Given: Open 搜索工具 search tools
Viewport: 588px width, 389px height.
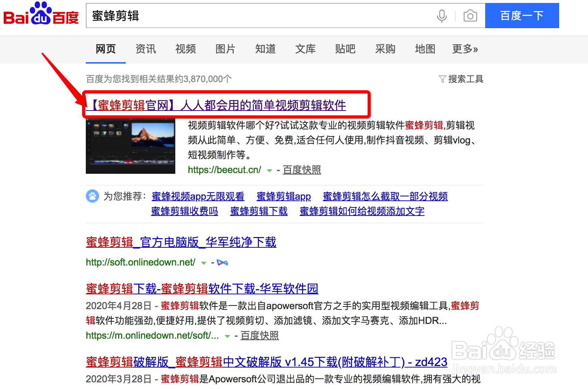Looking at the screenshot, I should click(x=466, y=79).
